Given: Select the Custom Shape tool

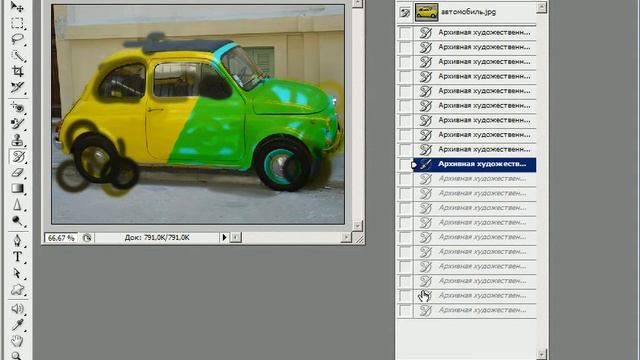Looking at the screenshot, I should [x=17, y=289].
